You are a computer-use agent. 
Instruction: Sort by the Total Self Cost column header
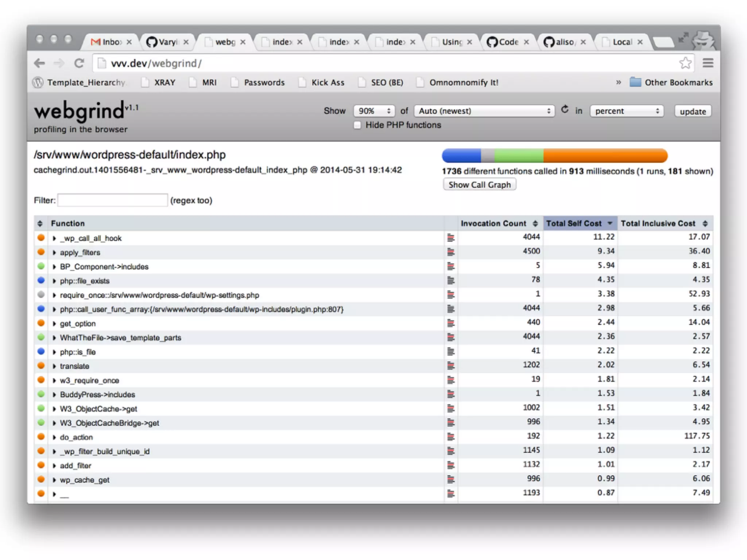580,223
